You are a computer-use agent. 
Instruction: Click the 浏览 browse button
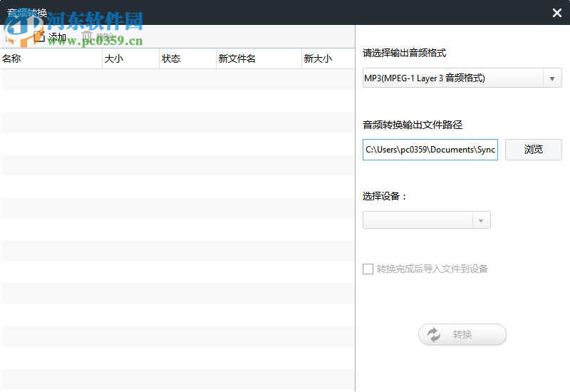click(533, 150)
